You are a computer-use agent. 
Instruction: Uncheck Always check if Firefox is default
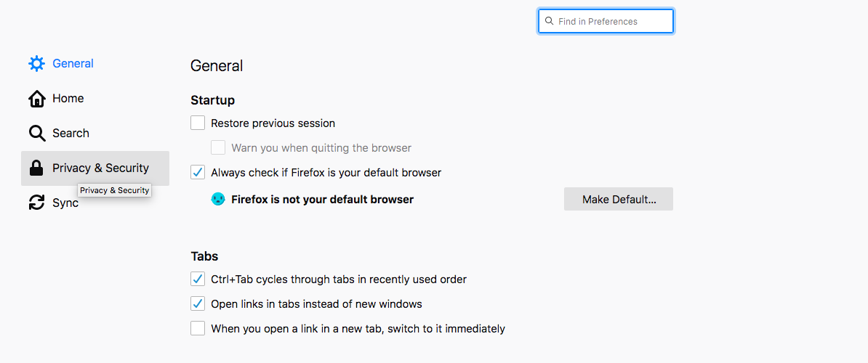click(x=198, y=172)
